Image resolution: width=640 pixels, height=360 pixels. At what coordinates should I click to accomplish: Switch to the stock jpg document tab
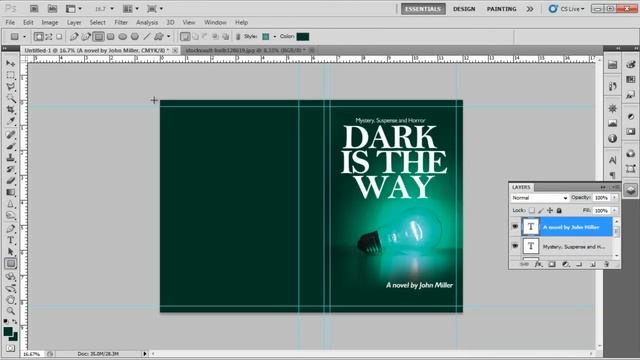pyautogui.click(x=249, y=50)
